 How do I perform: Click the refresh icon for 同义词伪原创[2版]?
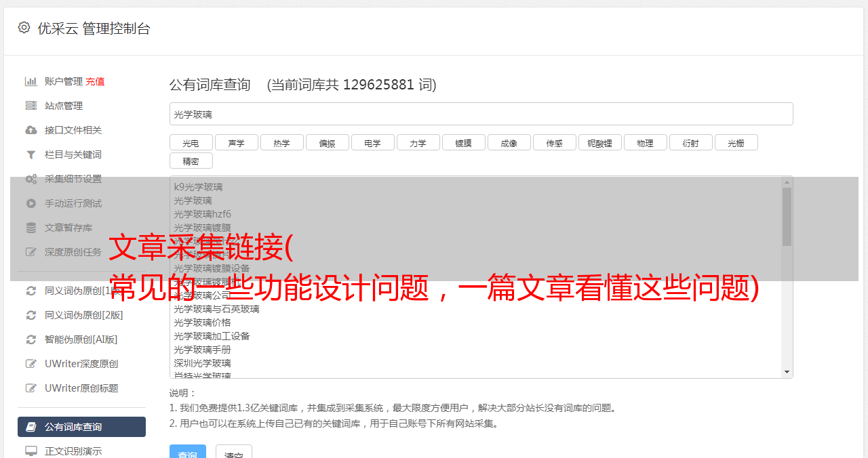(31, 315)
